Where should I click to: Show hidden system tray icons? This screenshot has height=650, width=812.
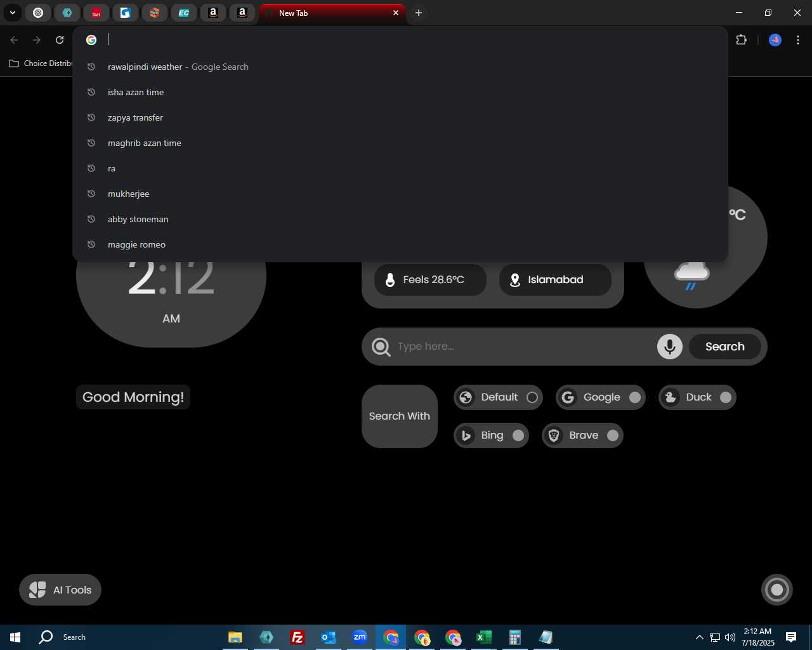click(x=699, y=637)
